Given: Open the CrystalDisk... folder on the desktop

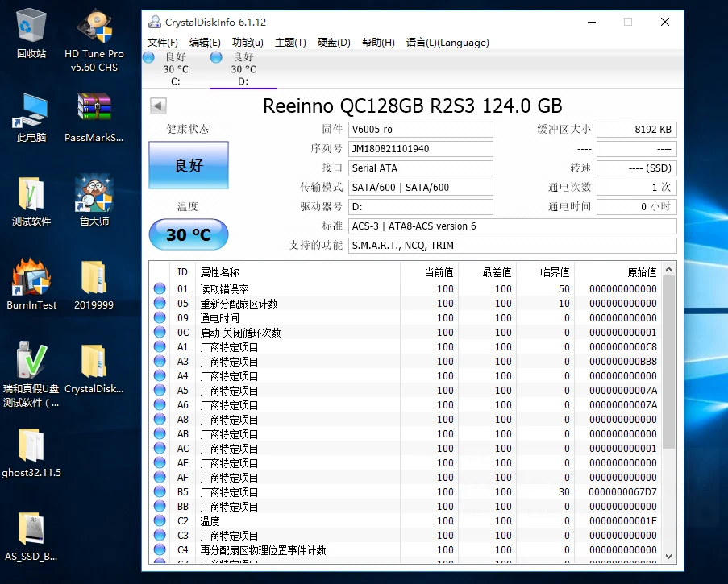Looking at the screenshot, I should click(94, 369).
